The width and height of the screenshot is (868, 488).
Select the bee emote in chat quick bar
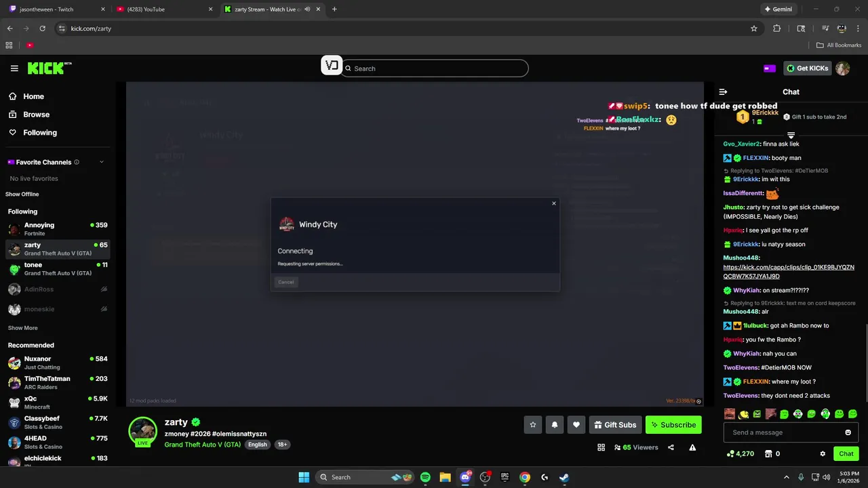(x=744, y=413)
